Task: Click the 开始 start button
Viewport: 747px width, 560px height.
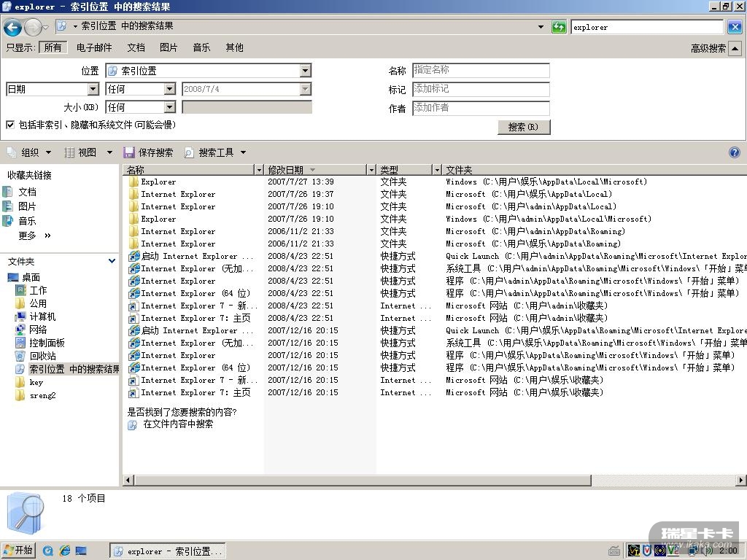Action: pyautogui.click(x=18, y=551)
